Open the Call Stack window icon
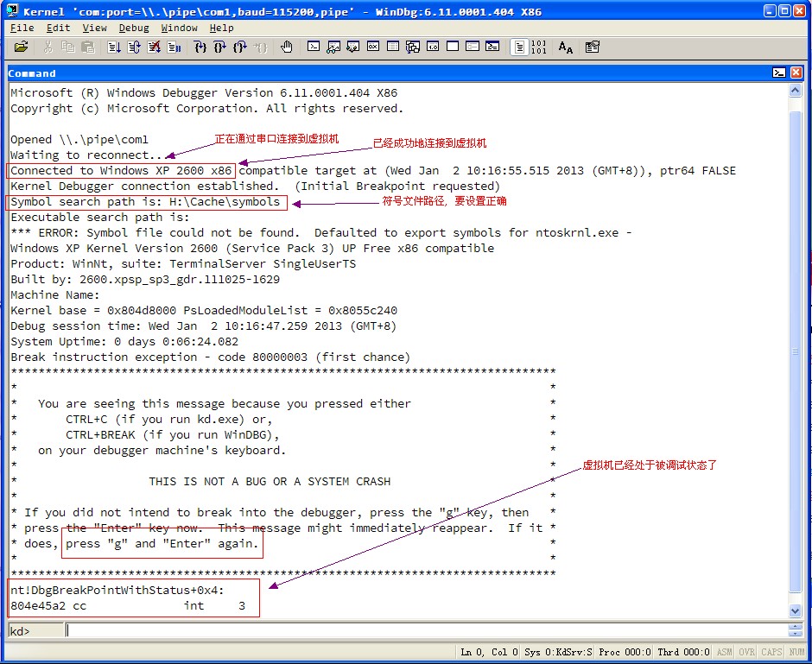812x664 pixels. 413,47
